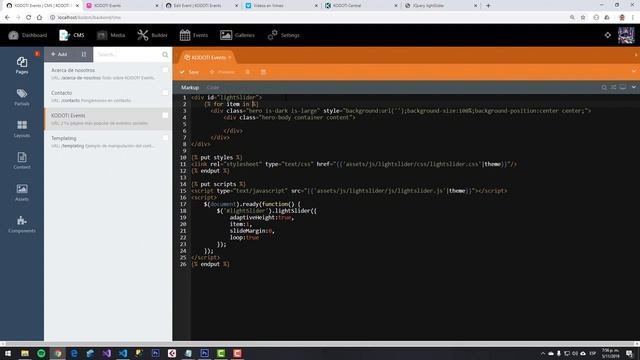The width and height of the screenshot is (640, 360).
Task: Tick the checkbox for Templating page
Action: point(165,138)
